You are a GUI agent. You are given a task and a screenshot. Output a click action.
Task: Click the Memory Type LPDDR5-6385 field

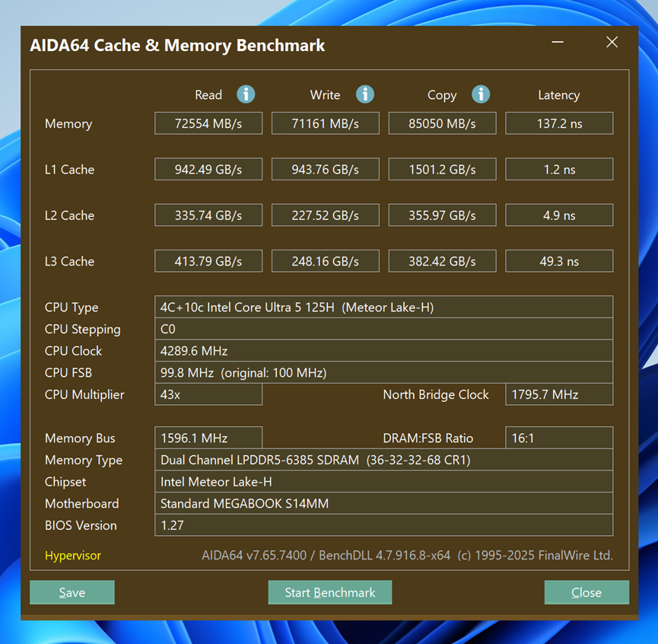pos(383,460)
